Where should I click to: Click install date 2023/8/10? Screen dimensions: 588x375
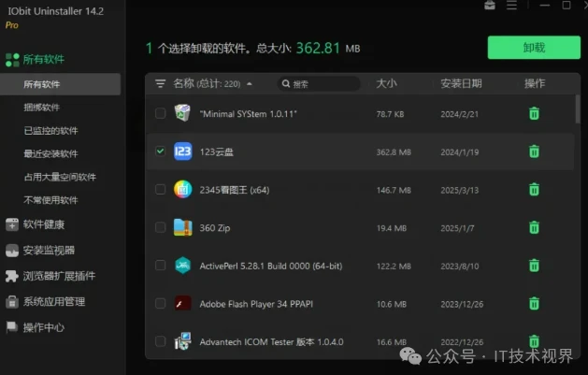(460, 267)
